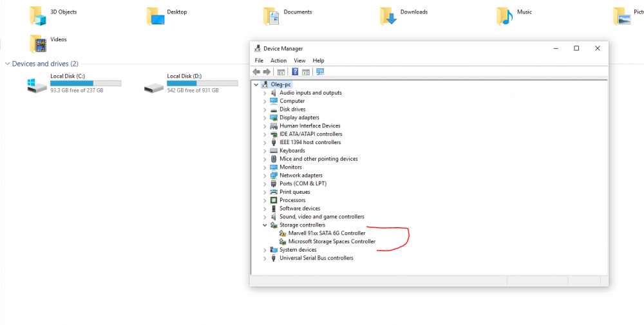Image resolution: width=644 pixels, height=325 pixels.
Task: Click the Mice and other pointing devices icon
Action: pyautogui.click(x=274, y=159)
